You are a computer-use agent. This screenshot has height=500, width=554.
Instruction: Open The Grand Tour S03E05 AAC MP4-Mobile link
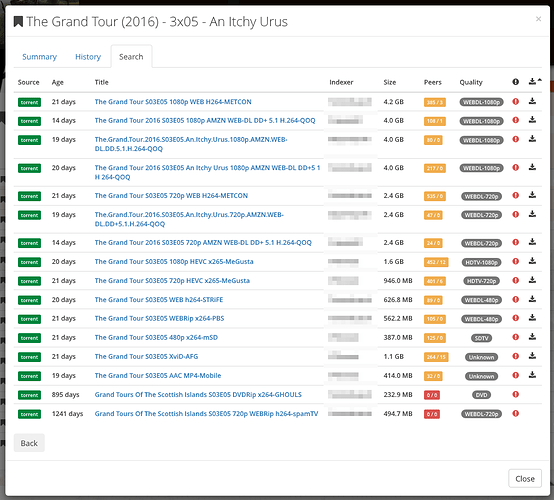[x=158, y=376]
